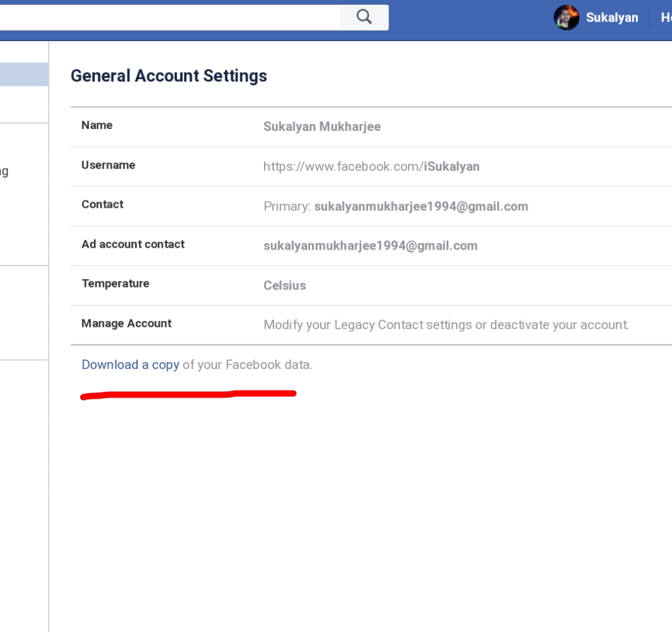Select the highlighted General sidebar item
Image resolution: width=672 pixels, height=632 pixels.
click(24, 74)
